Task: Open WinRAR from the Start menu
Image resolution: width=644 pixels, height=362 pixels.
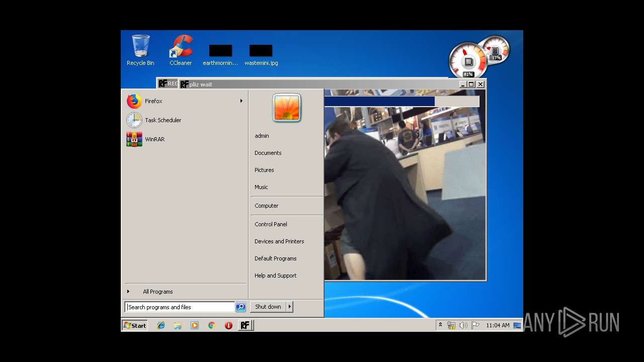Action: pos(185,139)
